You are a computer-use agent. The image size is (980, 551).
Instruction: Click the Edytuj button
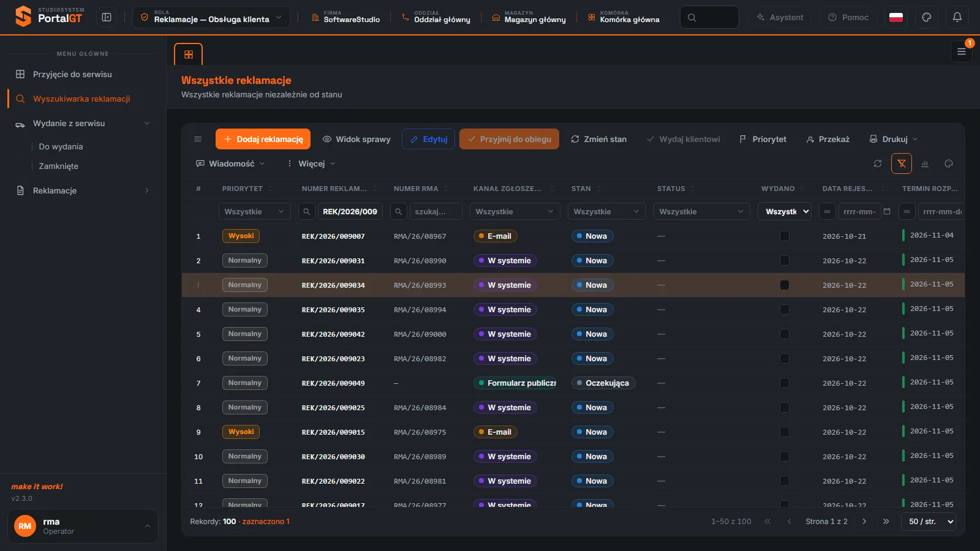click(428, 139)
